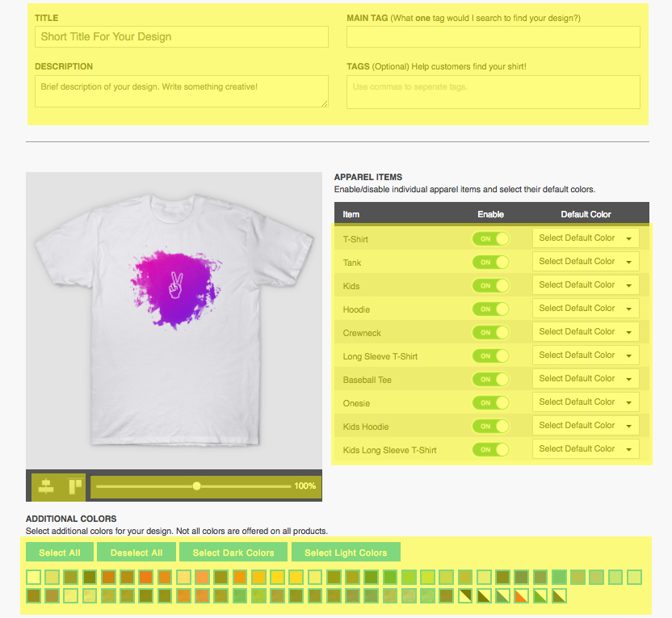
Task: Click the Title input field
Action: [x=181, y=36]
